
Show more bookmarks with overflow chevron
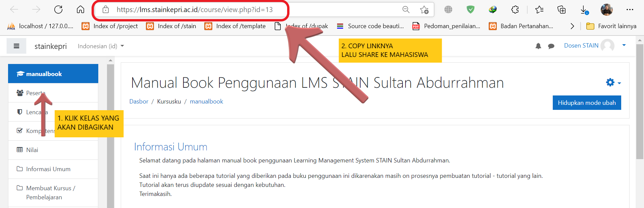(x=572, y=26)
